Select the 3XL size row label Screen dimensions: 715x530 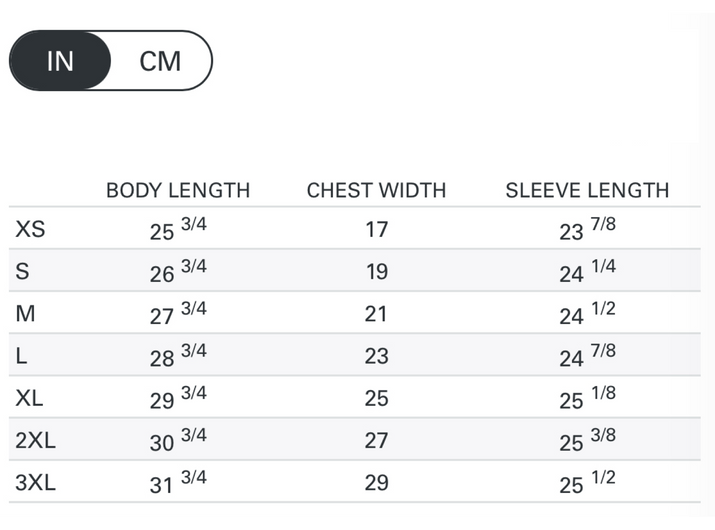[x=35, y=483]
